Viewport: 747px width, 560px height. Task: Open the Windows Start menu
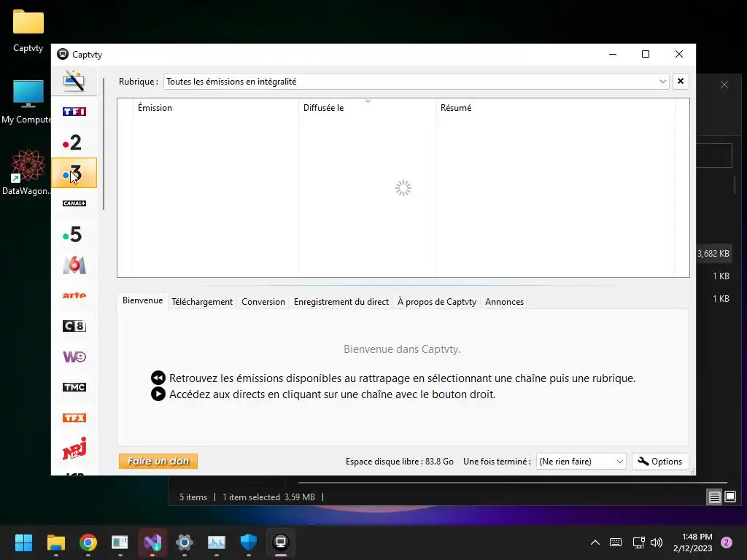[x=23, y=542]
